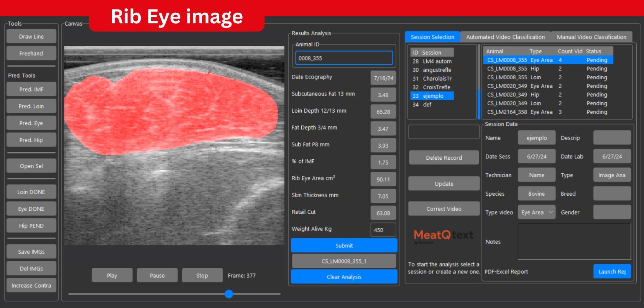The image size is (644, 308).
Task: Pause the video playback
Action: [157, 275]
